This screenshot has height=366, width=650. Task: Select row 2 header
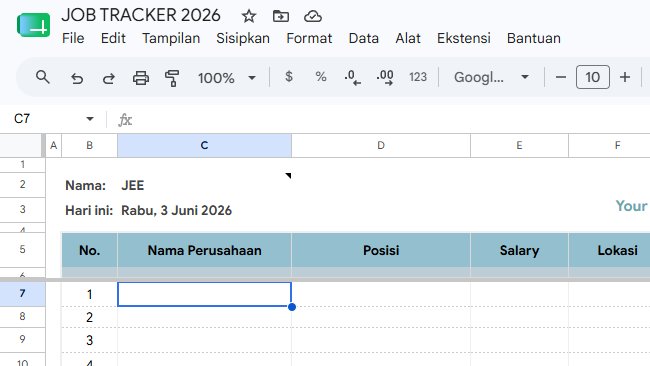(x=22, y=184)
